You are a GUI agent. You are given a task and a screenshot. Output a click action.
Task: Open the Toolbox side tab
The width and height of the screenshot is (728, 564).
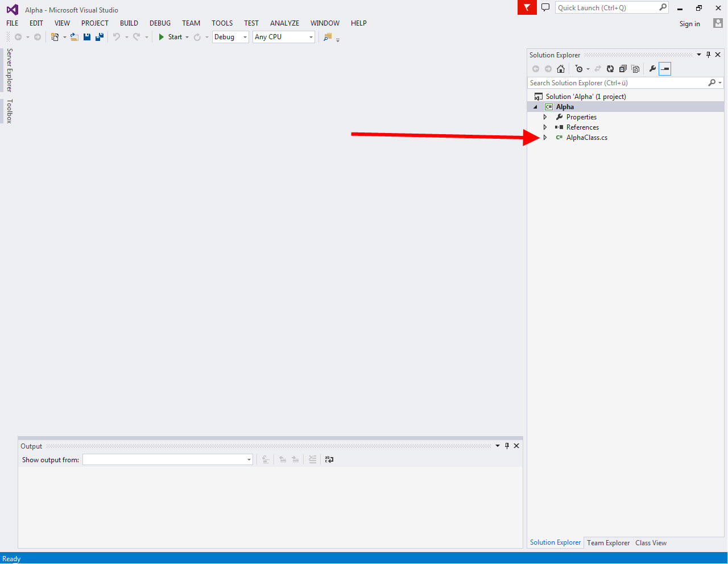tap(9, 111)
